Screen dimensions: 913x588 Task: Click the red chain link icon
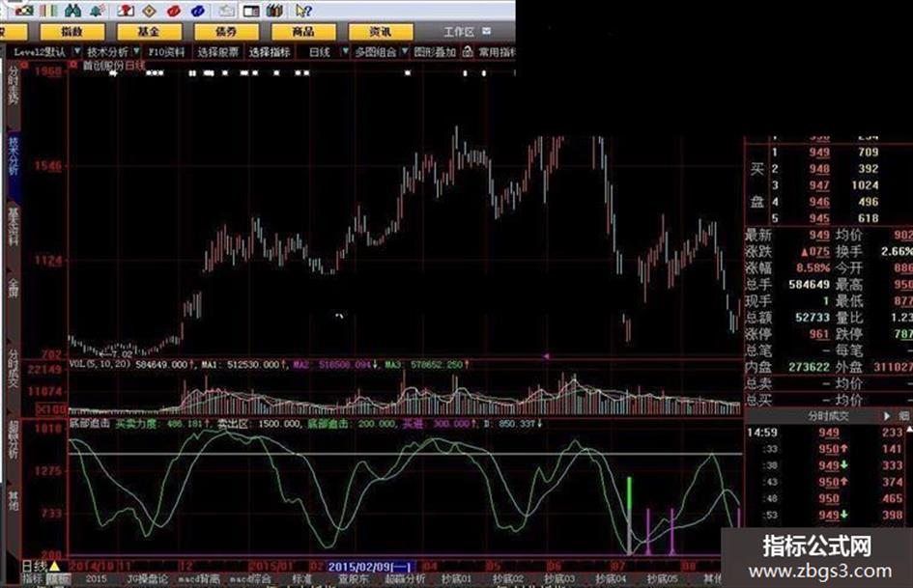[174, 10]
